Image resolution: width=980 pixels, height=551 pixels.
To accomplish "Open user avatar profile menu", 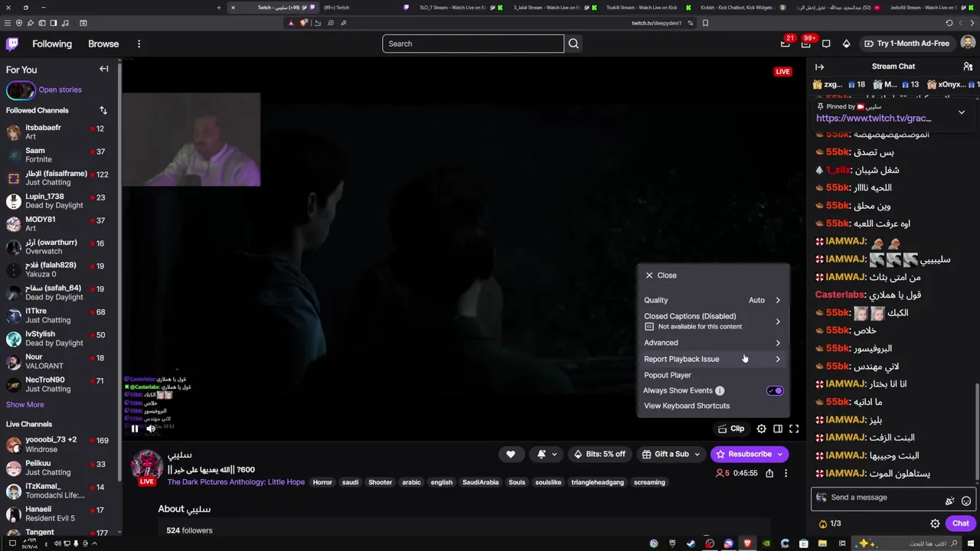I will tap(967, 44).
